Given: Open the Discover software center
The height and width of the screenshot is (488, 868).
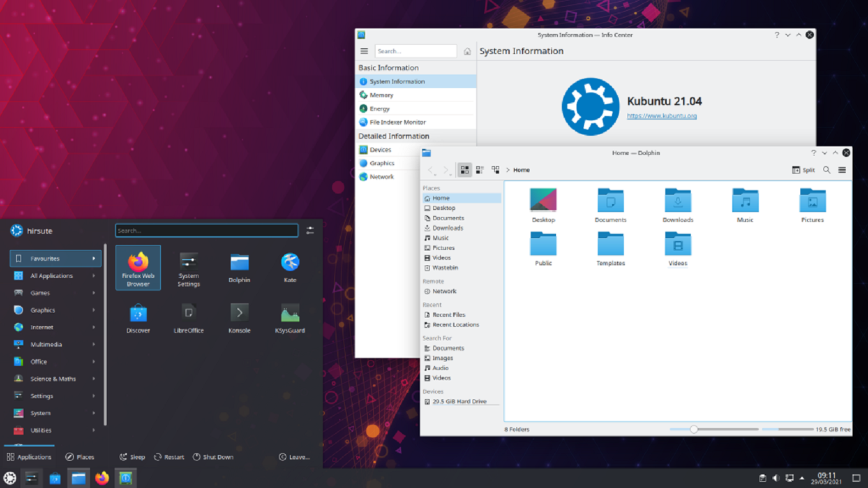Looking at the screenshot, I should click(x=138, y=317).
